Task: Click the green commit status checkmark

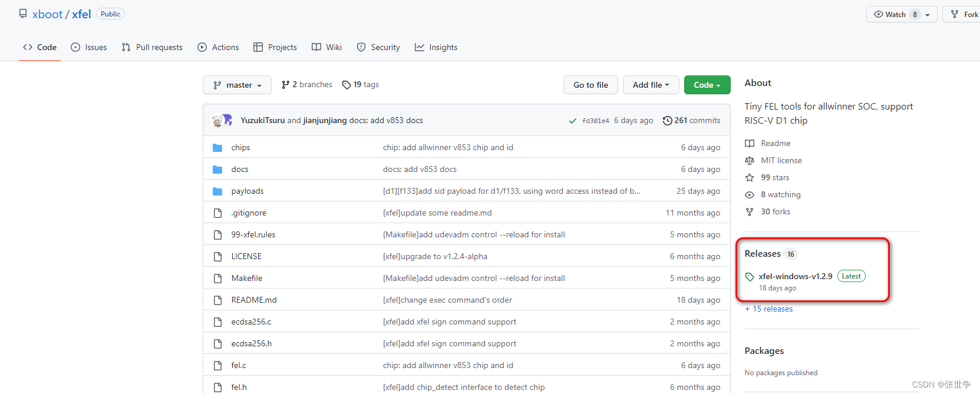Action: (x=572, y=121)
